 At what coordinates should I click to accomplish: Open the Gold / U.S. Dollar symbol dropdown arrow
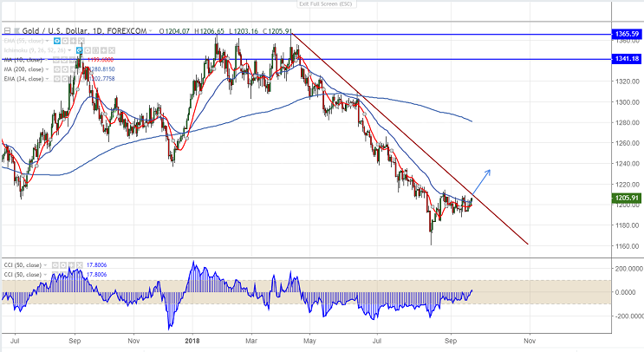click(150, 31)
